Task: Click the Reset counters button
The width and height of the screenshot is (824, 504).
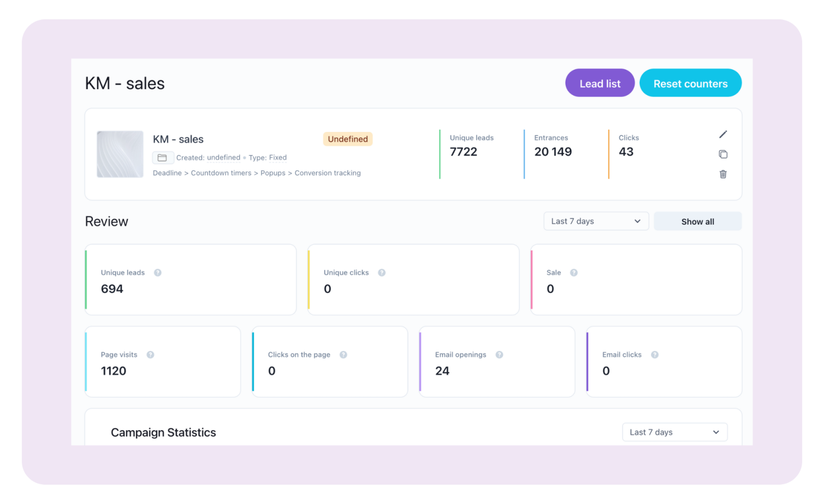Action: (x=690, y=83)
